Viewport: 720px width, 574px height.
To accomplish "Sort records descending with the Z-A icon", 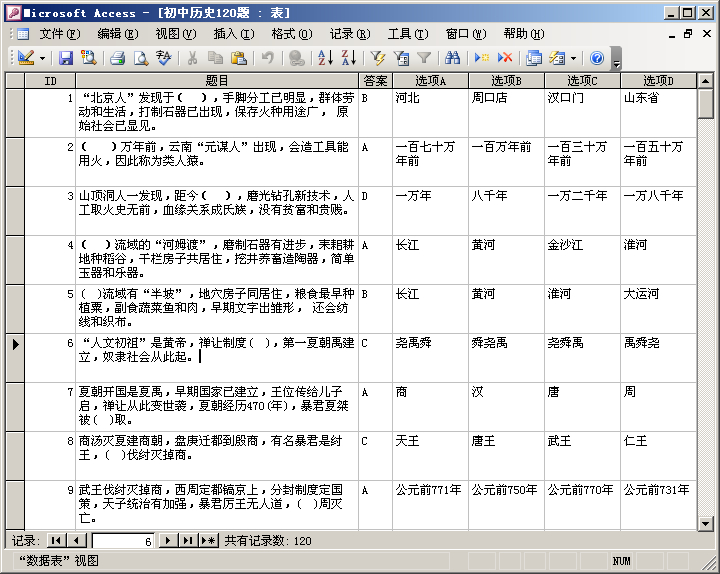I will pos(349,58).
